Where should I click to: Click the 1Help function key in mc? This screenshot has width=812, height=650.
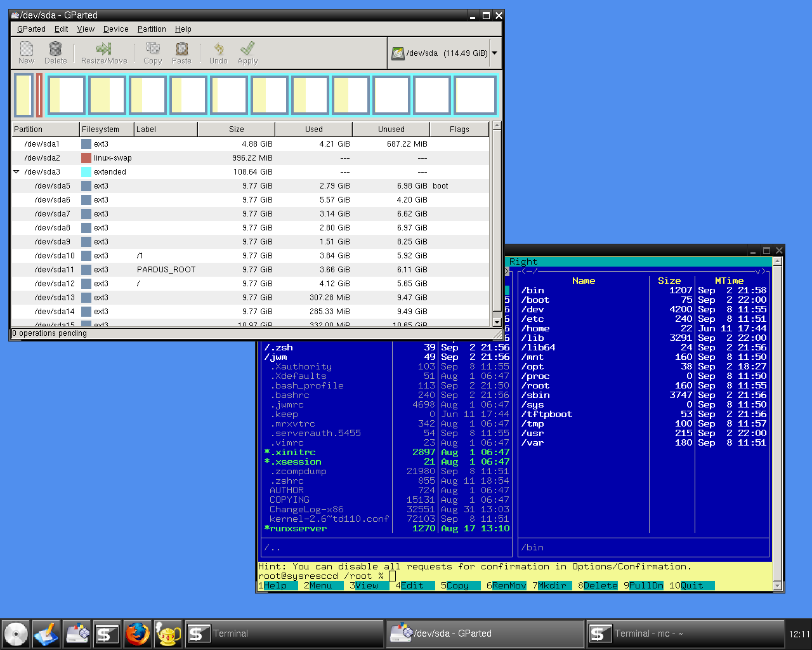coord(278,585)
